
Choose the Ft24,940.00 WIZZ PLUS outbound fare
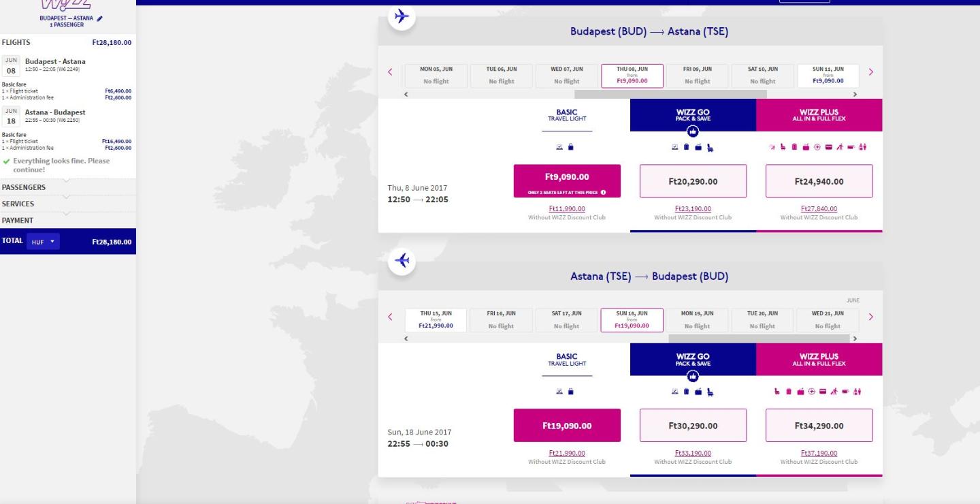(x=819, y=181)
